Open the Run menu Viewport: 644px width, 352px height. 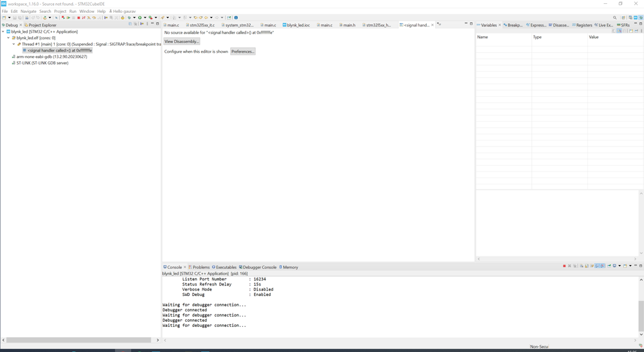73,11
